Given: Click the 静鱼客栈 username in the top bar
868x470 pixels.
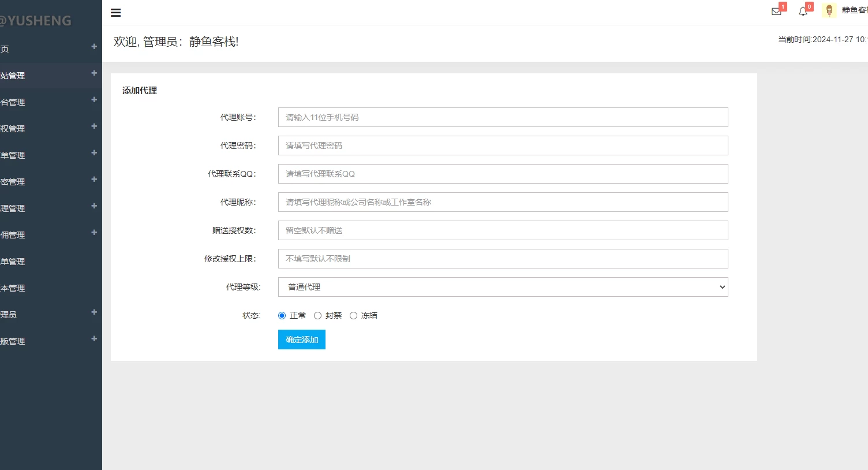Looking at the screenshot, I should 854,10.
